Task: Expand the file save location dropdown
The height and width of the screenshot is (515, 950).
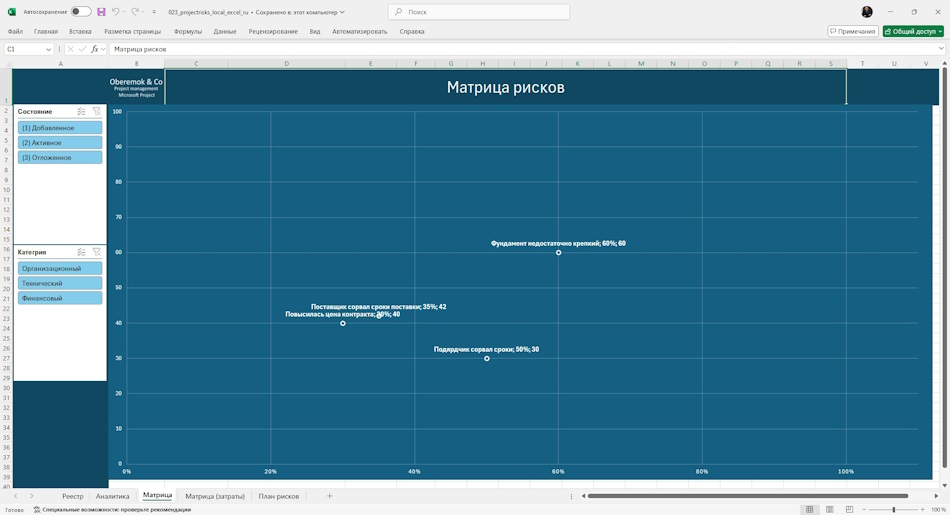Action: [342, 12]
